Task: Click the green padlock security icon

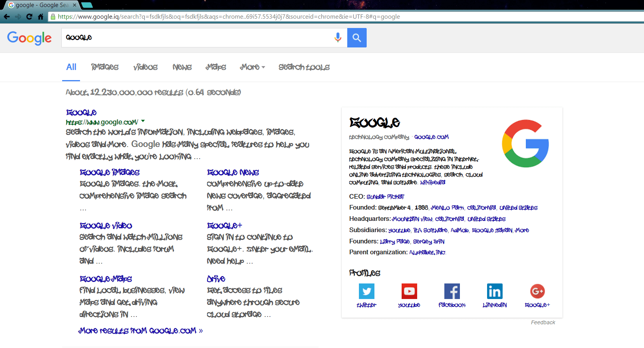Action: click(53, 17)
